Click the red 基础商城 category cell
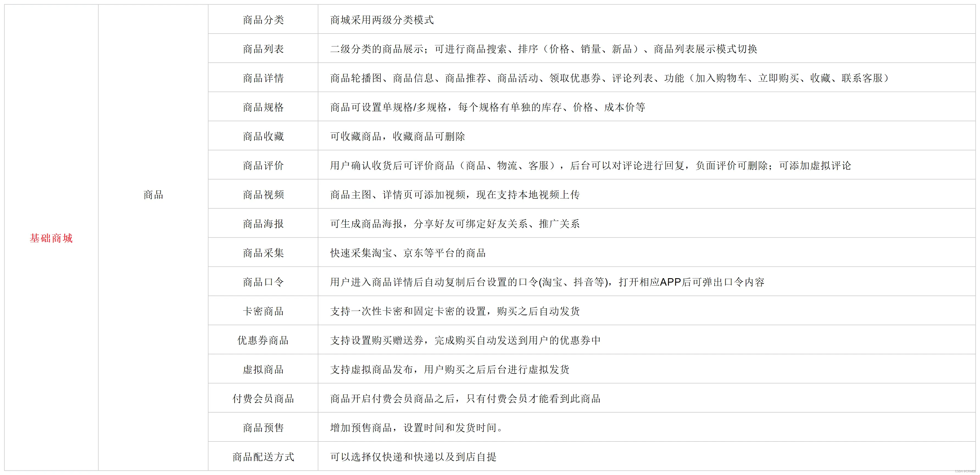The width and height of the screenshot is (980, 475). [x=51, y=238]
